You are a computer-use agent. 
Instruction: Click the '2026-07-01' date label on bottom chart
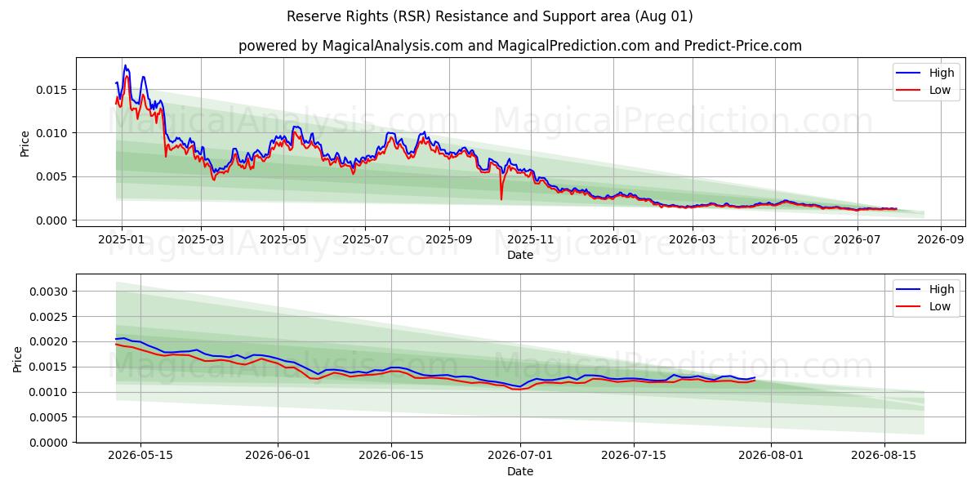pos(520,456)
